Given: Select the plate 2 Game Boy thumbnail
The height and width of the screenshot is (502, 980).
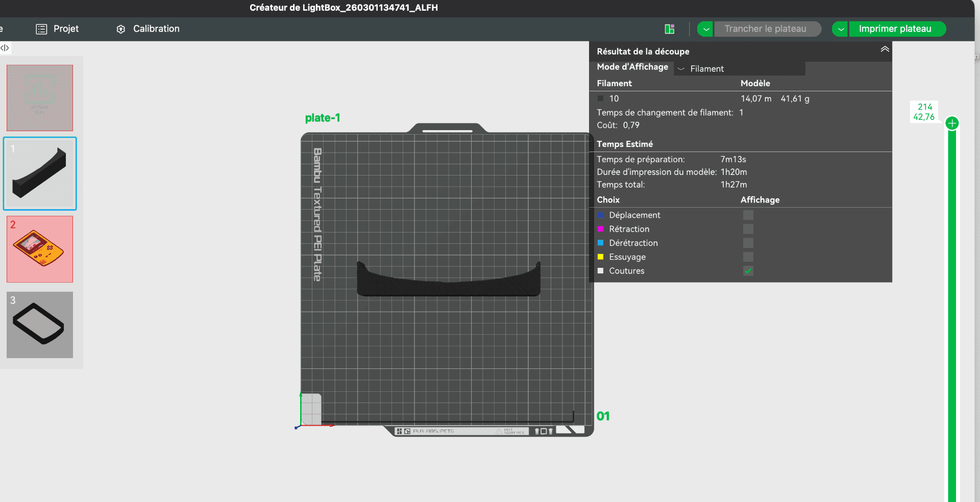Looking at the screenshot, I should pos(40,249).
